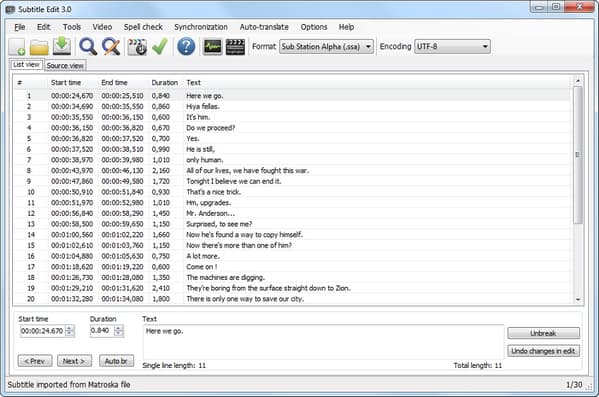This screenshot has height=397, width=599.
Task: Run spell check via green checkmark icon
Action: point(160,47)
